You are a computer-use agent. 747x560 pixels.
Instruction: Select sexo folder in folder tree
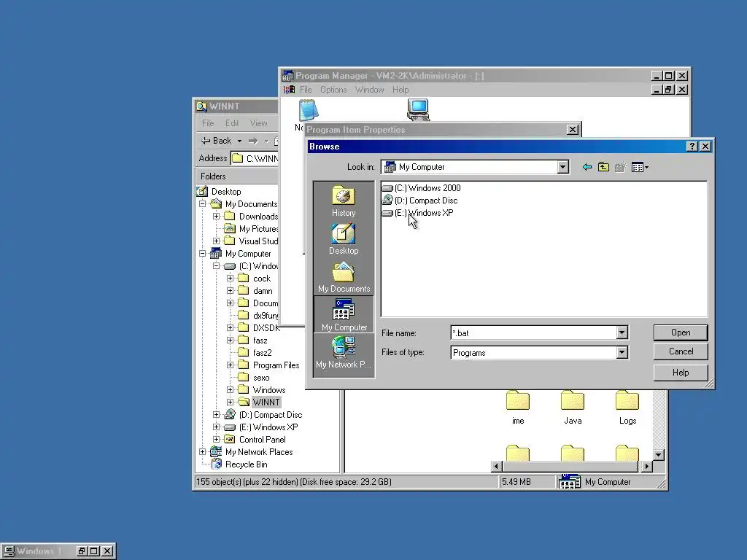(261, 377)
